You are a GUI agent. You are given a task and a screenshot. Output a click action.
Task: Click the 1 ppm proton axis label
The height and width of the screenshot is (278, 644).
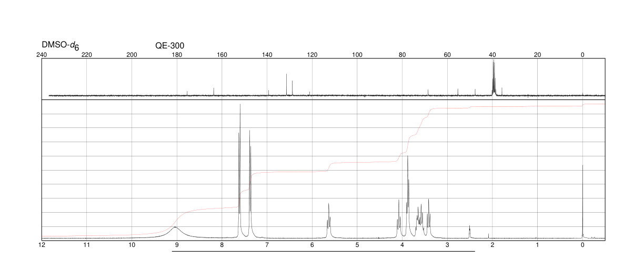click(x=537, y=245)
